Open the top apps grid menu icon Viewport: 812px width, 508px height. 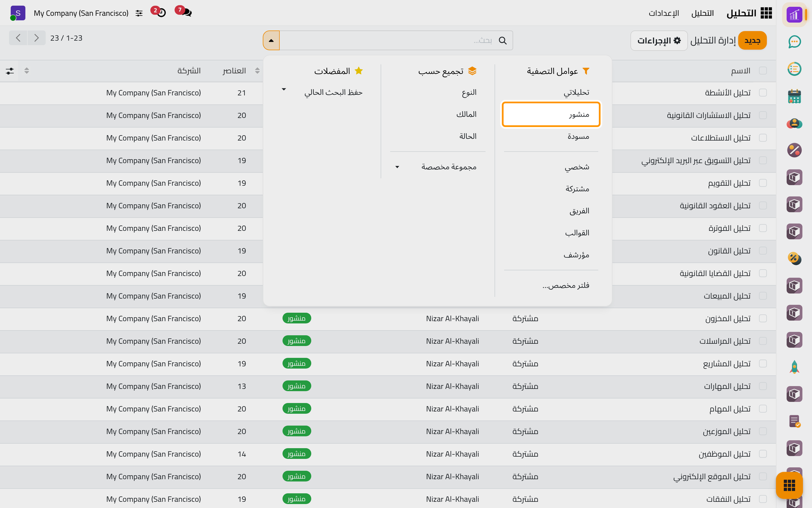pyautogui.click(x=766, y=13)
